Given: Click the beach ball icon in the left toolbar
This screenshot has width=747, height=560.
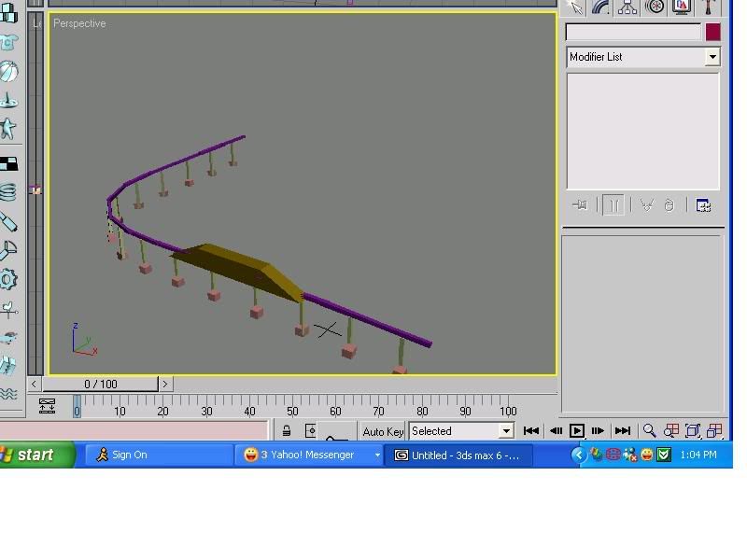Looking at the screenshot, I should pos(8,72).
